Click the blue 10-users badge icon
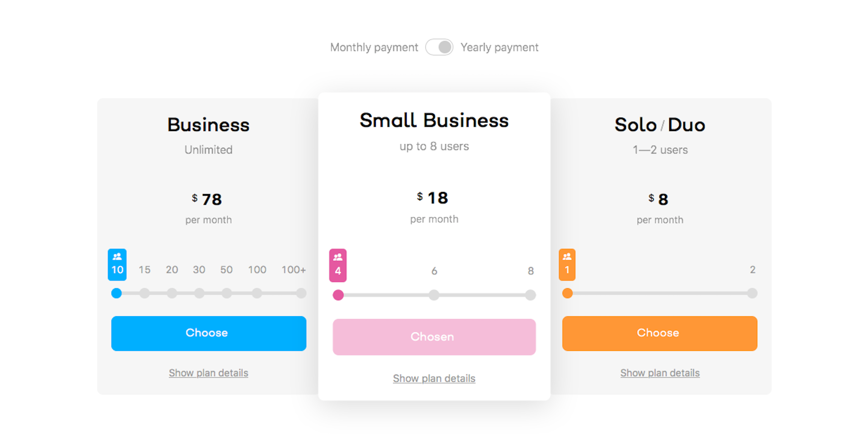Viewport: 868px width, 434px height. 117,264
